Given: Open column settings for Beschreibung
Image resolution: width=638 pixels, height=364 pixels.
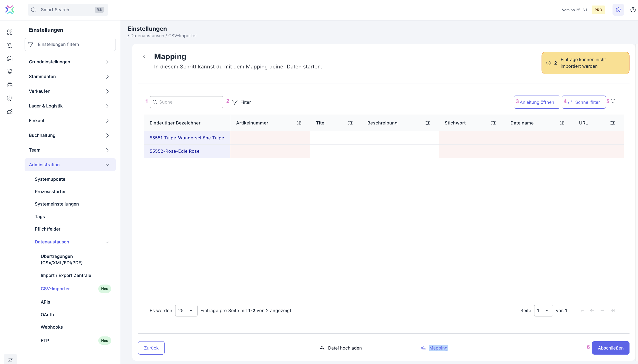Looking at the screenshot, I should coord(427,123).
